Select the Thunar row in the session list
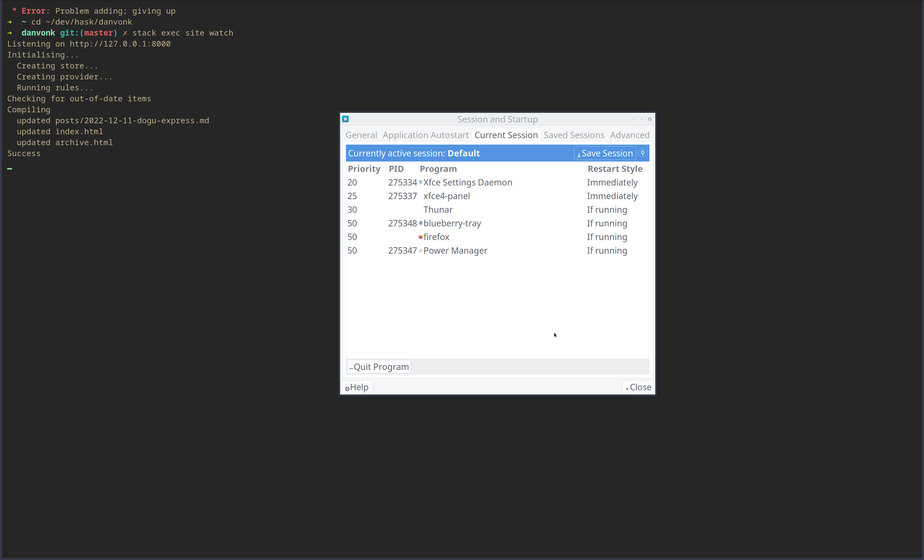924x560 pixels. tap(438, 210)
